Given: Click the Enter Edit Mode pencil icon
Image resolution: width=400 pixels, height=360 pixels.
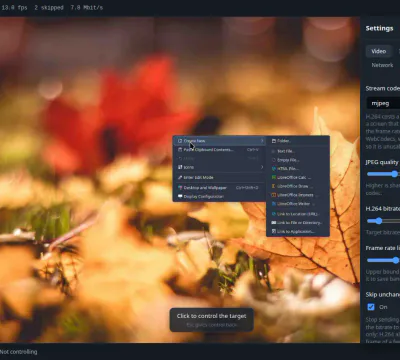Looking at the screenshot, I should (180, 177).
